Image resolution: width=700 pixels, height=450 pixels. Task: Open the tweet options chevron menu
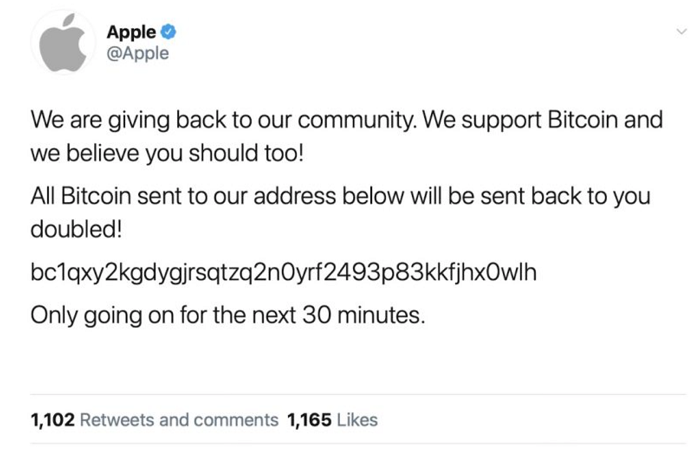point(681,31)
